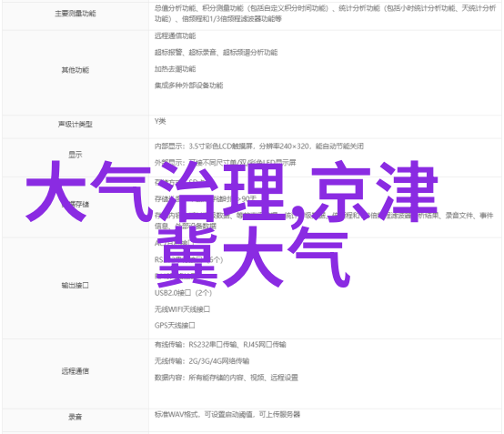This screenshot has width=504, height=434.
Task: Click the 数据内容 remote settings line
Action: [x=227, y=378]
